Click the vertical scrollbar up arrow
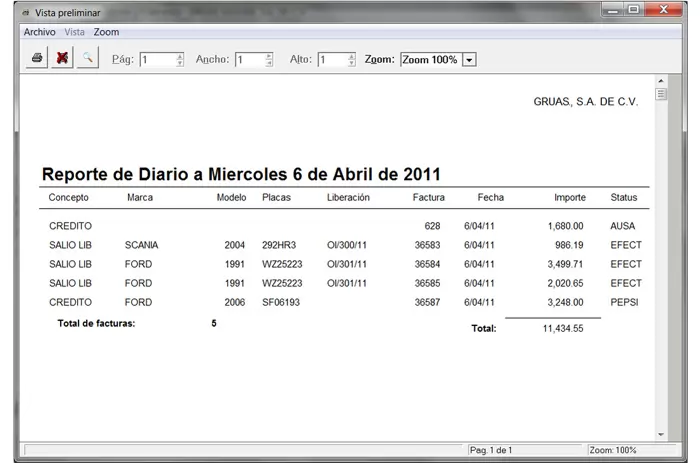This screenshot has height=463, width=700. (660, 80)
